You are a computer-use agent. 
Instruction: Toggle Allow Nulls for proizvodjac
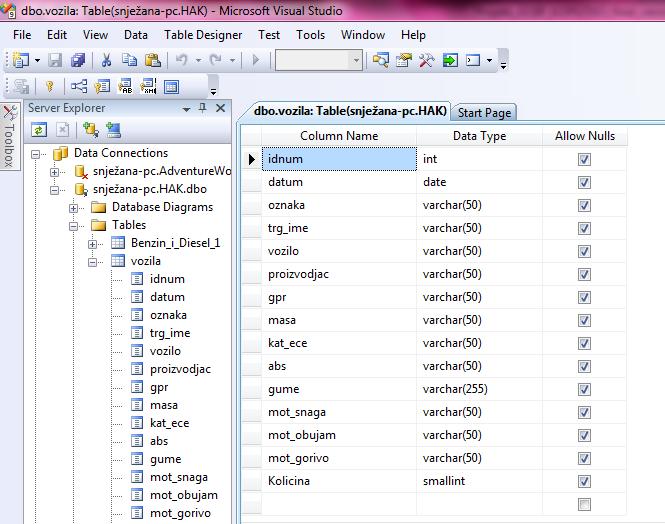[x=584, y=274]
